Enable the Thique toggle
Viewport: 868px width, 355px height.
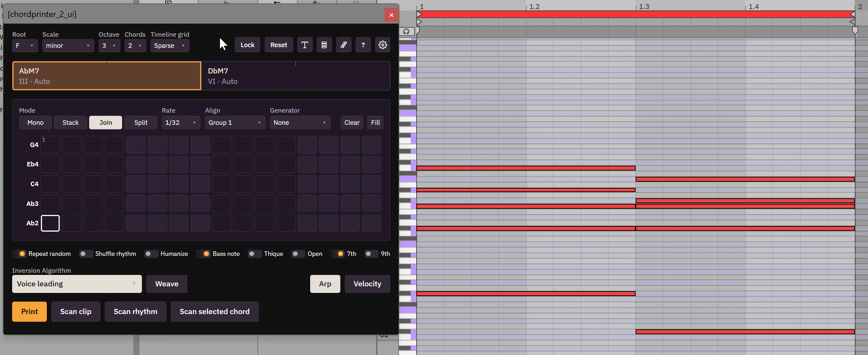click(x=265, y=254)
